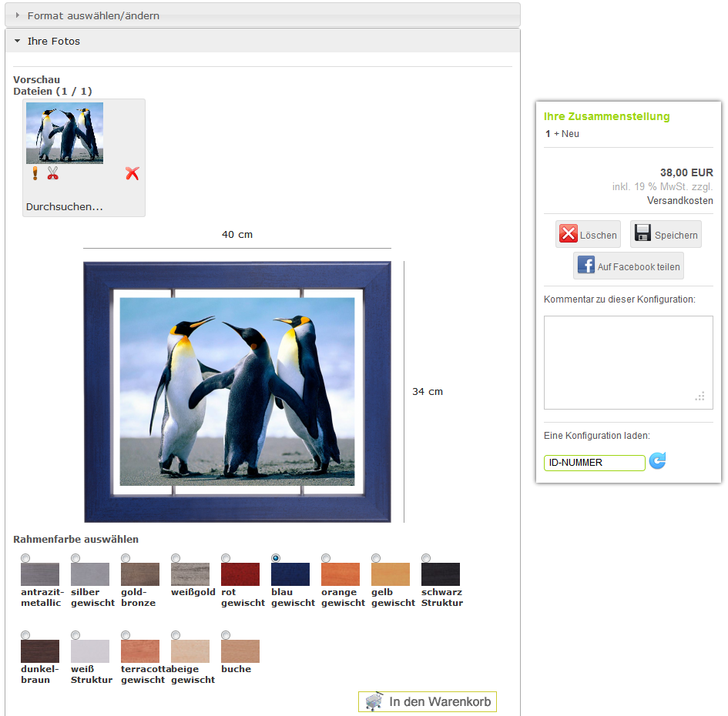
Task: Select the weißgold radio button
Action: pyautogui.click(x=176, y=557)
